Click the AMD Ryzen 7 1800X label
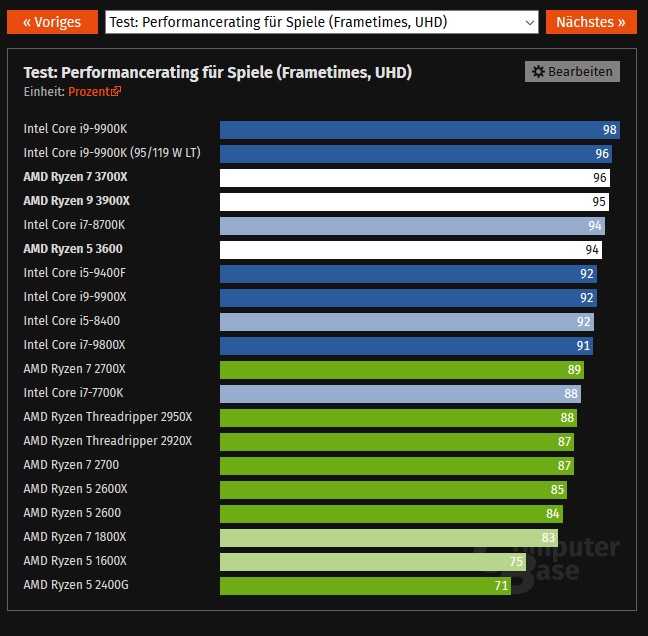This screenshot has height=636, width=648. pos(75,536)
